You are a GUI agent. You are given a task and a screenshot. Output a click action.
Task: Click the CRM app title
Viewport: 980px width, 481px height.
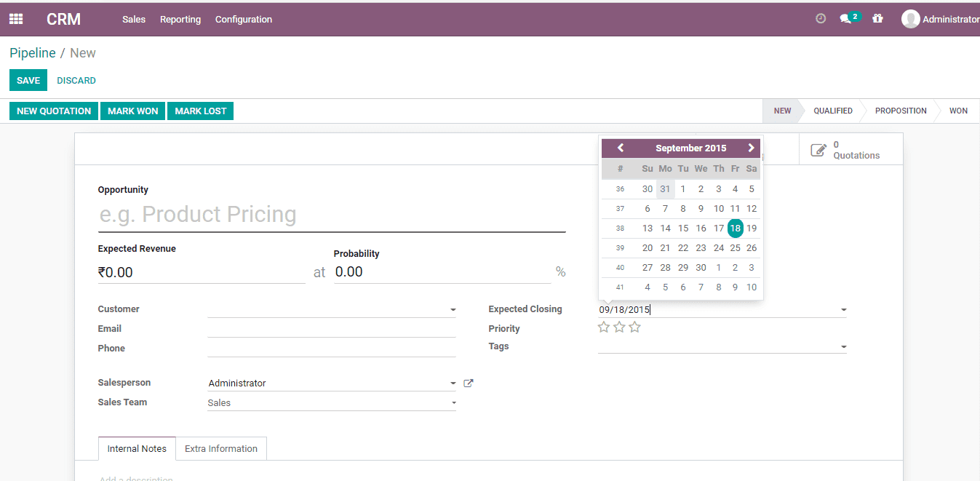pos(63,20)
